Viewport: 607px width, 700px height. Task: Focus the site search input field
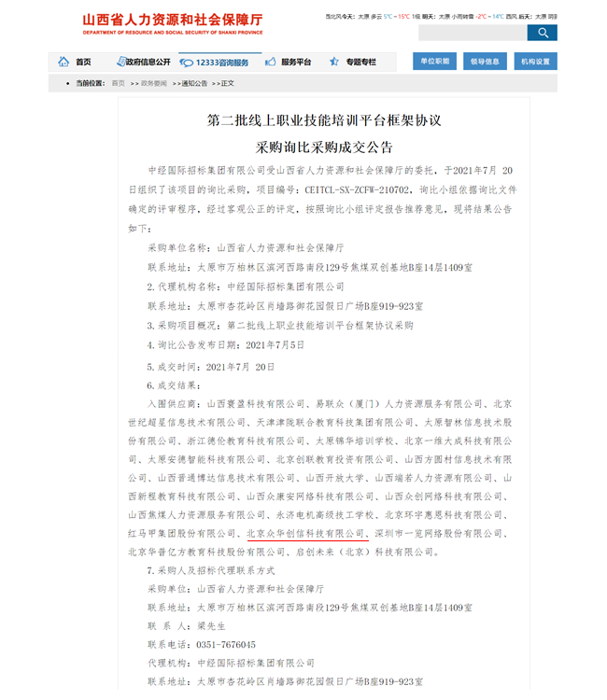473,33
